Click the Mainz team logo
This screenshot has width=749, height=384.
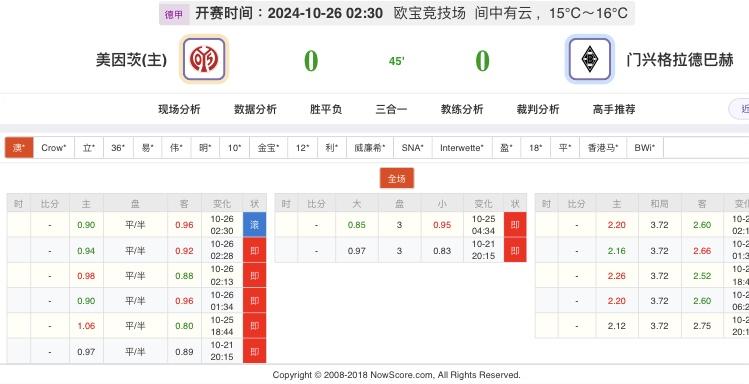click(x=204, y=59)
